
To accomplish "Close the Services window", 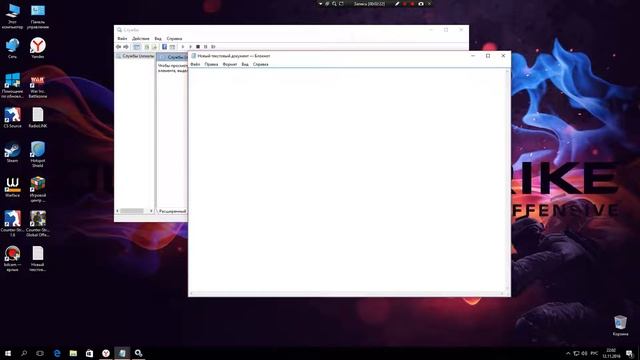I will click(x=461, y=30).
